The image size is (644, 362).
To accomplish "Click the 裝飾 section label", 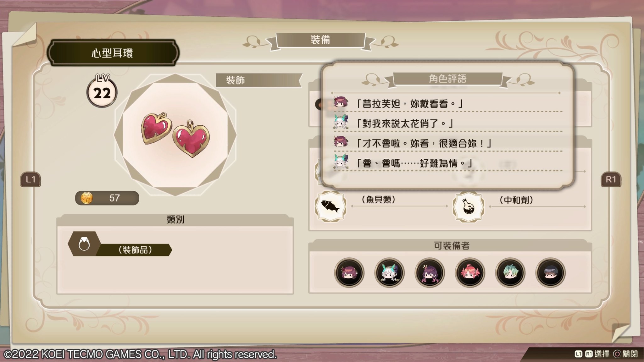I will point(236,80).
